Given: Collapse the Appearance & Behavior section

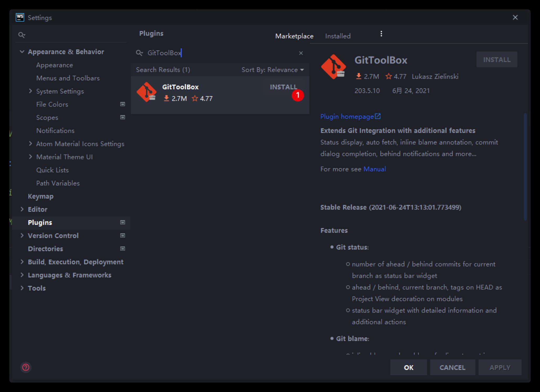Looking at the screenshot, I should 22,52.
